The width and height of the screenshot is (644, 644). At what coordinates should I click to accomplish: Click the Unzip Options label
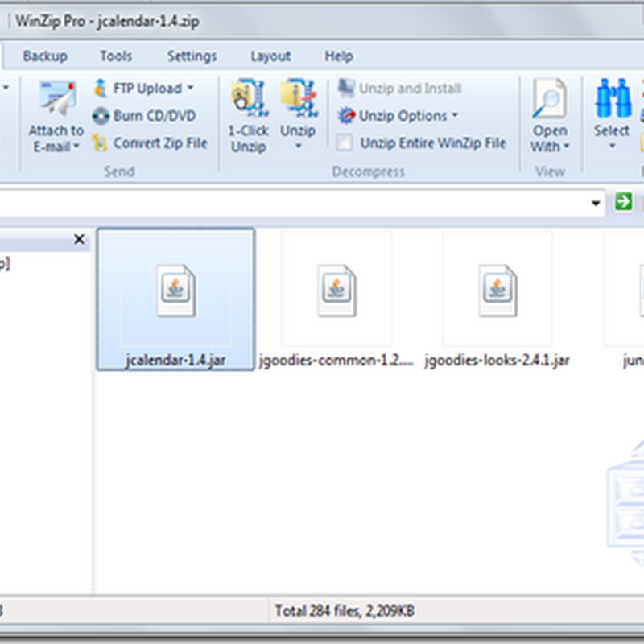click(403, 116)
